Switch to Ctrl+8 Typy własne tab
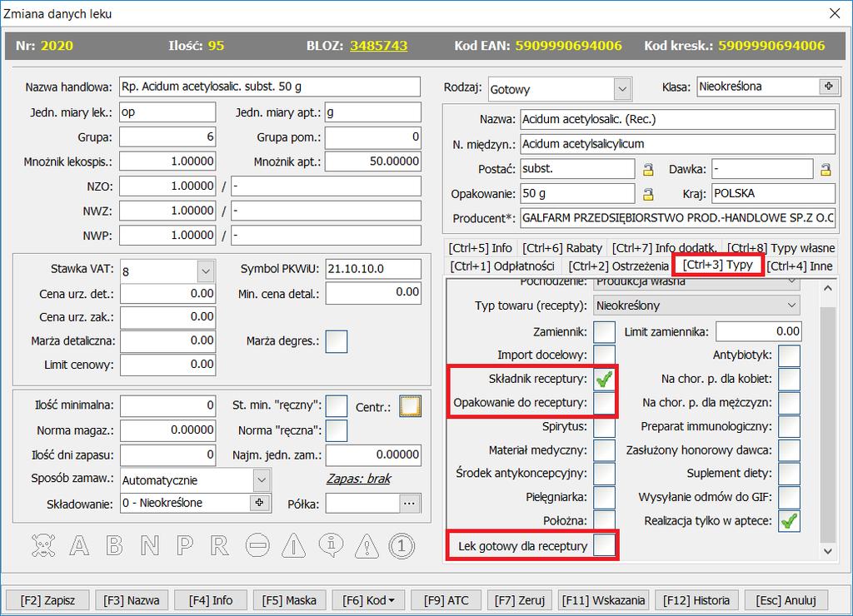This screenshot has width=853, height=616. point(781,248)
